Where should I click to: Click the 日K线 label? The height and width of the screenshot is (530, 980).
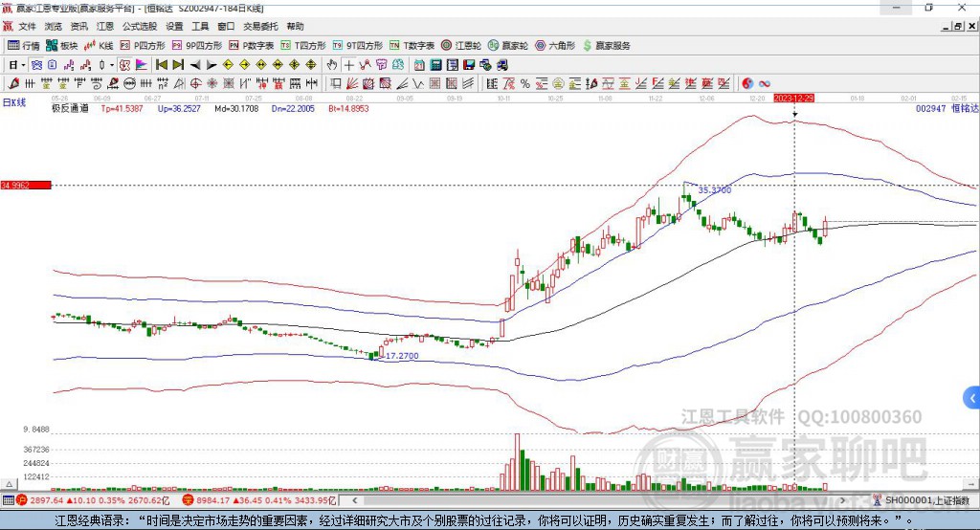click(x=14, y=102)
